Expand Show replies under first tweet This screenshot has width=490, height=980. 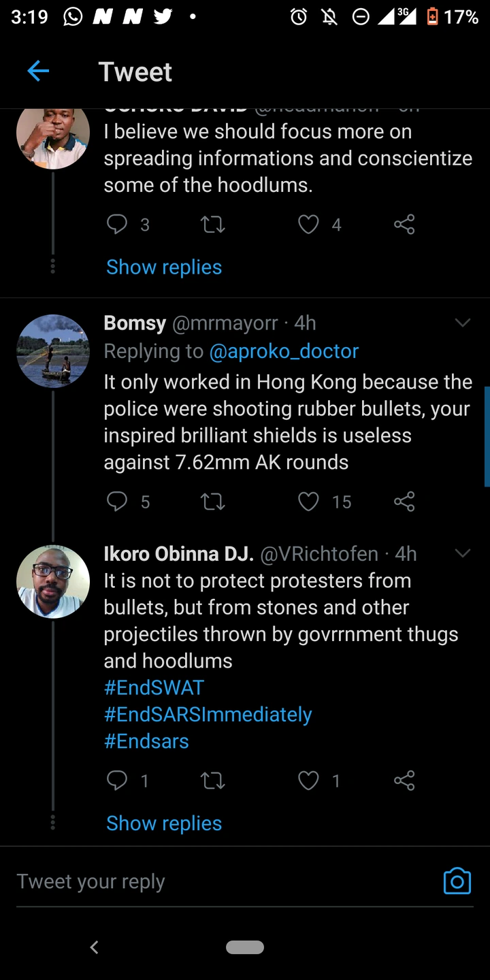click(x=164, y=267)
